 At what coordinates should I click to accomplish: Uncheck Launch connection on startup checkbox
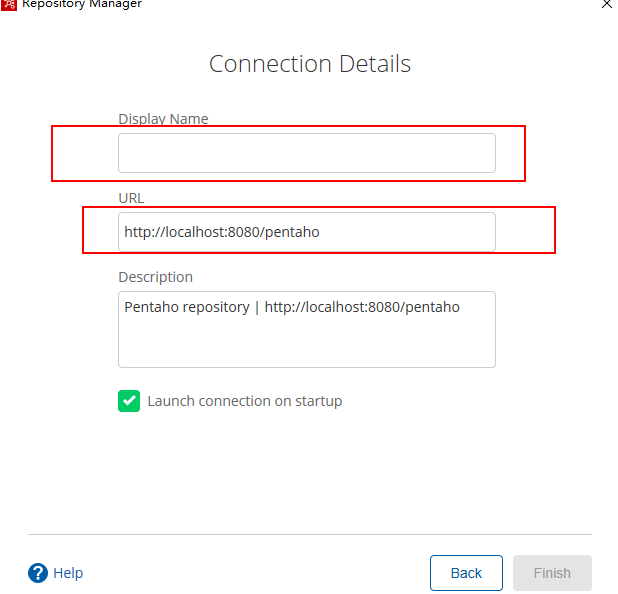[129, 401]
